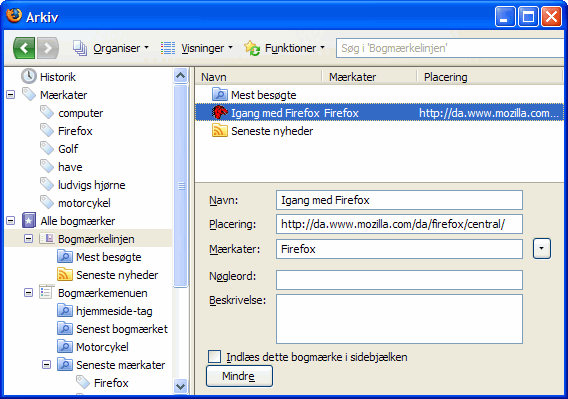Select Firefox tag under Seneste mærkater

point(111,383)
